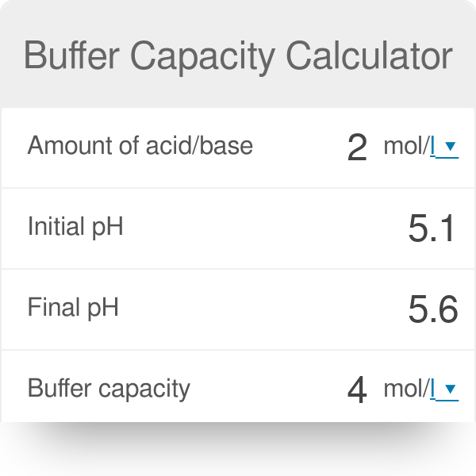
Task: Click the Amount of acid/base value 2
Action: [x=357, y=148]
